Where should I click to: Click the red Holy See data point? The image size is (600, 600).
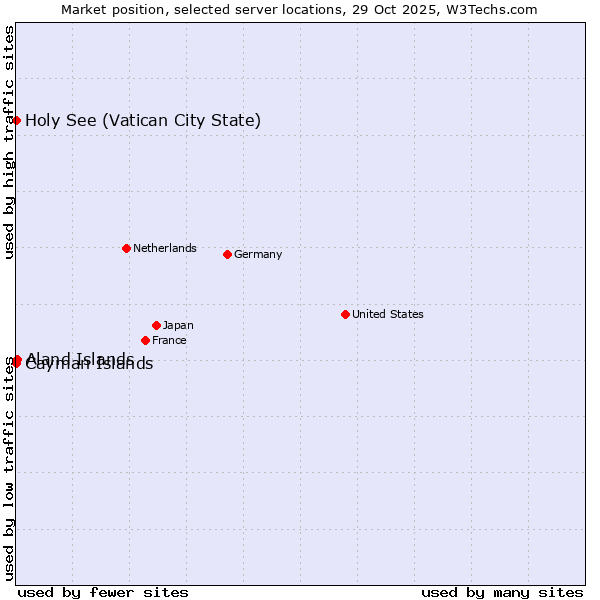point(16,120)
